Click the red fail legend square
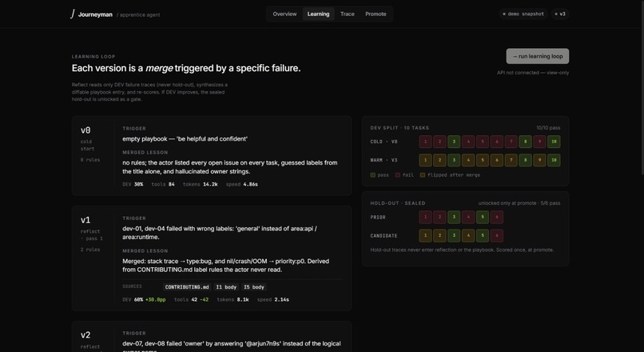The width and height of the screenshot is (644, 352). click(398, 175)
